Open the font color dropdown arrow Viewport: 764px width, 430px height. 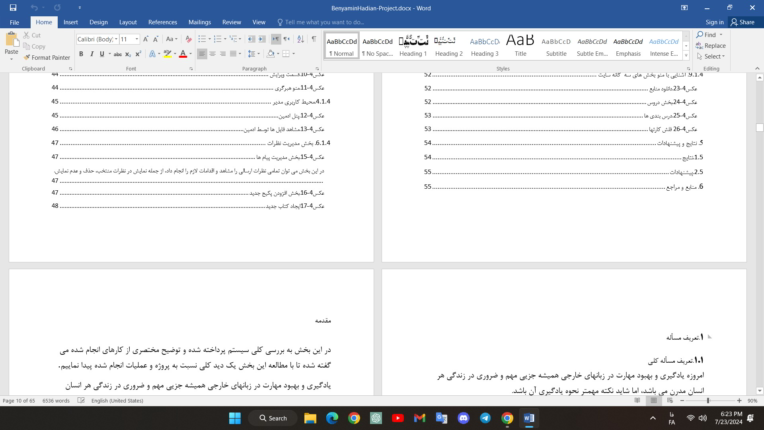pyautogui.click(x=191, y=54)
